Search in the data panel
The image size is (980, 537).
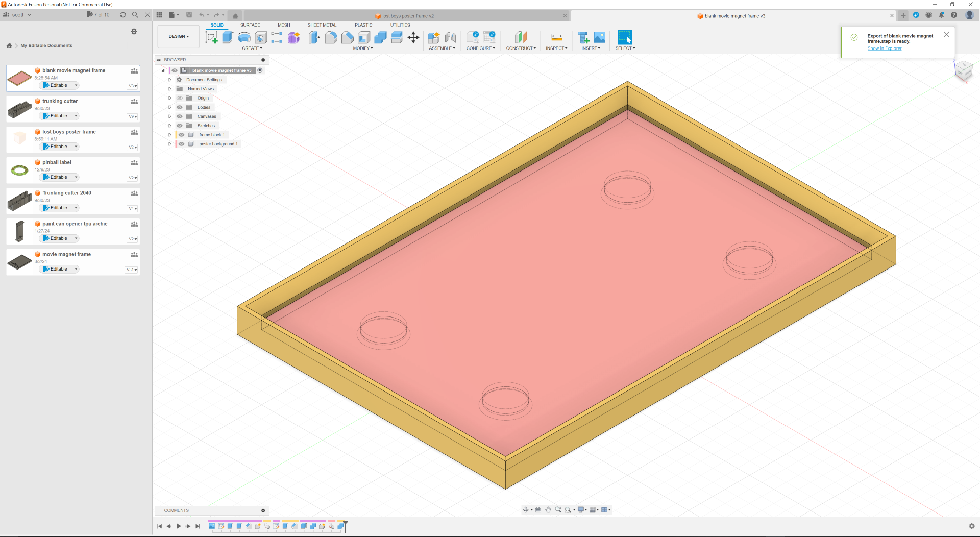pyautogui.click(x=135, y=15)
